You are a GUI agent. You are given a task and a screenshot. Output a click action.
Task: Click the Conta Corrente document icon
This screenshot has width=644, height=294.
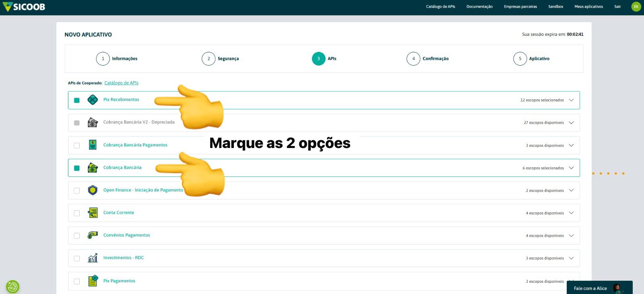(93, 213)
